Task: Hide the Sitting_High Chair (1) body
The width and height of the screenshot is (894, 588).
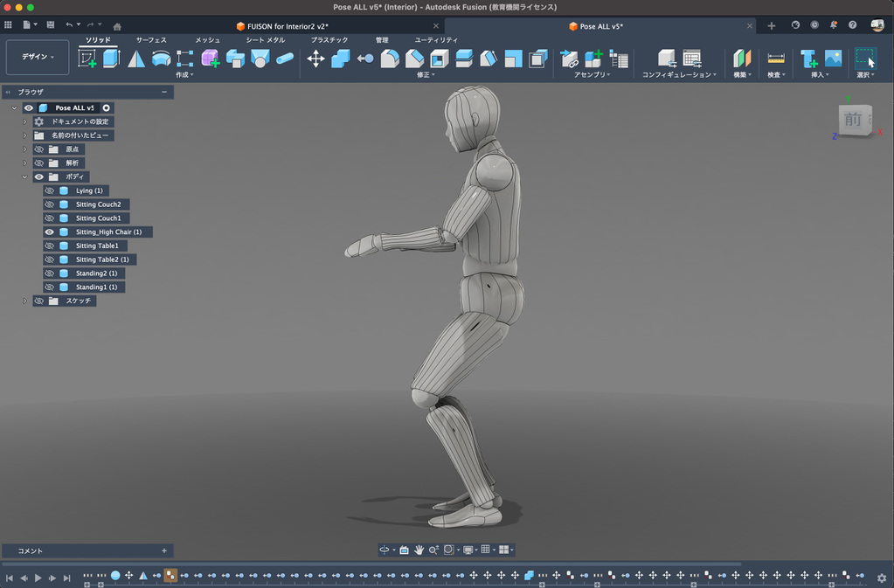Action: tap(50, 232)
